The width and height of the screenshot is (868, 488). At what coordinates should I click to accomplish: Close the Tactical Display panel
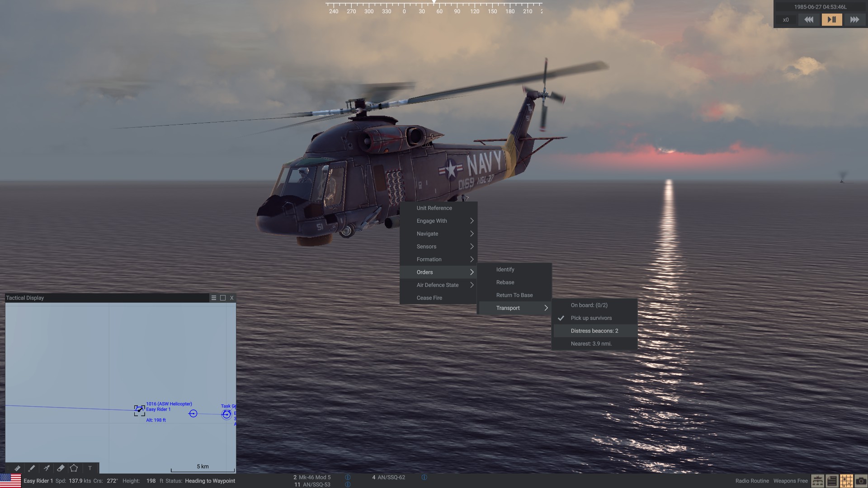(231, 298)
